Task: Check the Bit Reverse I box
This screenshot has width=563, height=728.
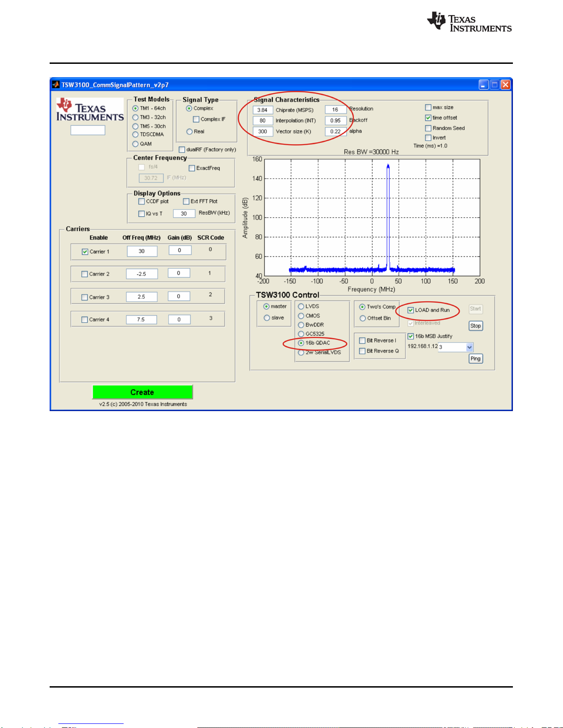Action: tap(362, 340)
